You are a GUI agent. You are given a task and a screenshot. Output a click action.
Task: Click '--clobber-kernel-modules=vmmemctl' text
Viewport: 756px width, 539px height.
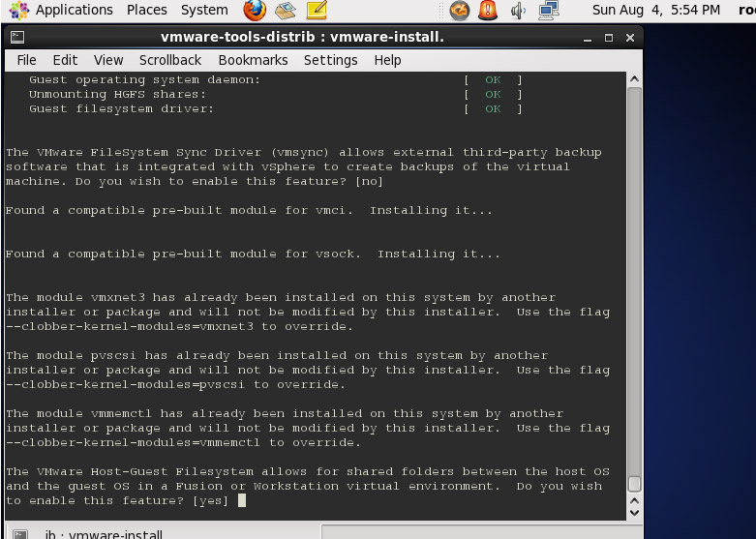[133, 442]
